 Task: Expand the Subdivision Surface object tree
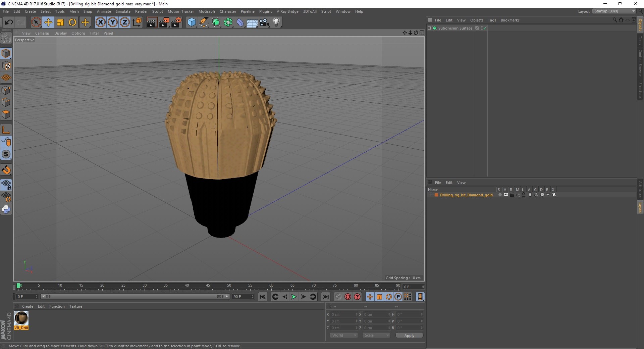tap(429, 28)
